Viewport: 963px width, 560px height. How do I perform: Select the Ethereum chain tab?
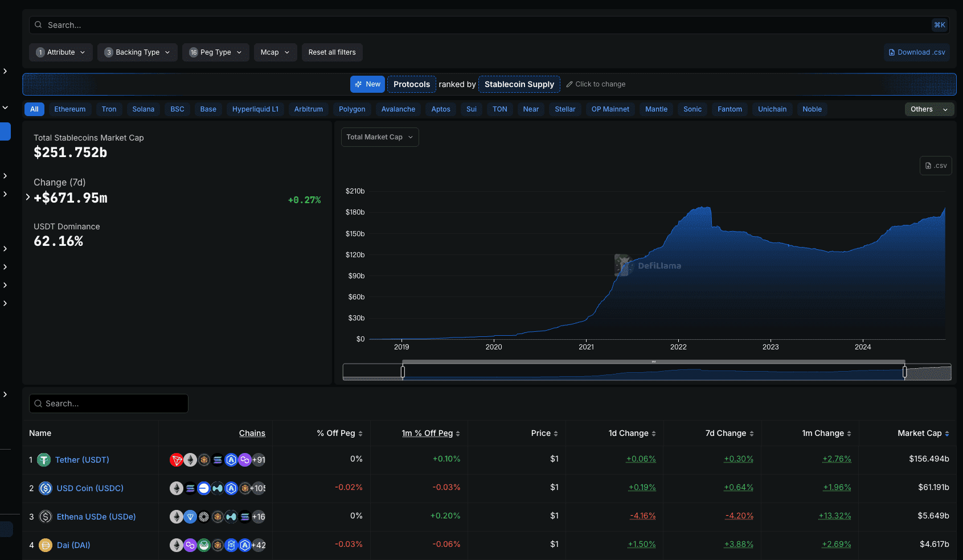point(70,109)
